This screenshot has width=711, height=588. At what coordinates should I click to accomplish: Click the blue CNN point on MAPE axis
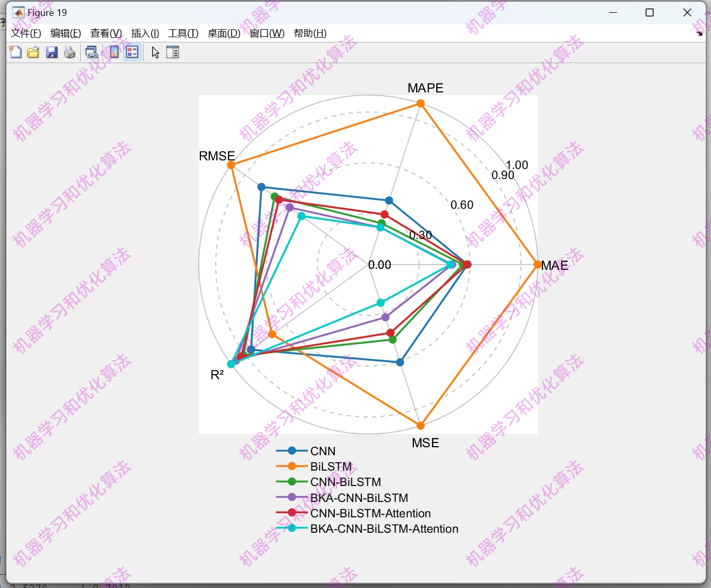tap(389, 200)
